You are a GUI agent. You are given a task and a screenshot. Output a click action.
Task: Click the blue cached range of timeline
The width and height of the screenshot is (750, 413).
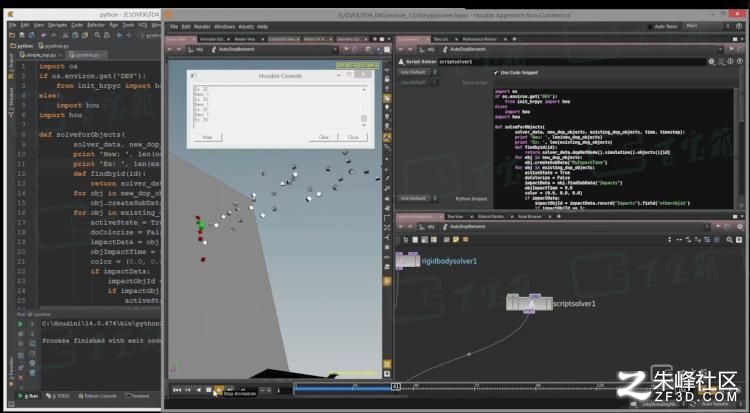(343, 389)
